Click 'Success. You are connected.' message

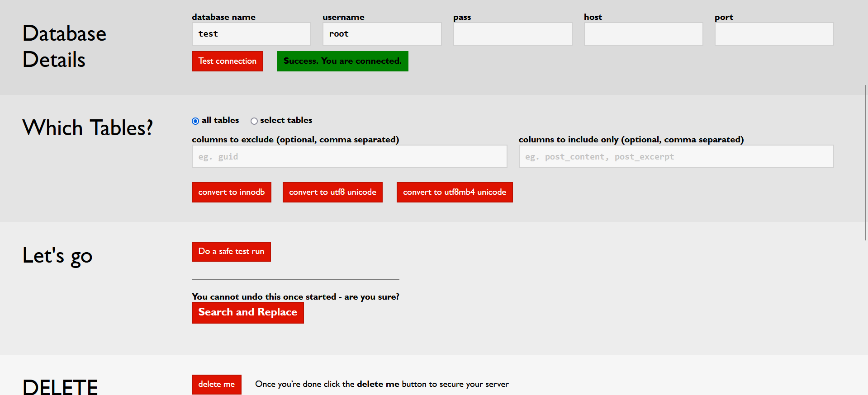coord(342,61)
